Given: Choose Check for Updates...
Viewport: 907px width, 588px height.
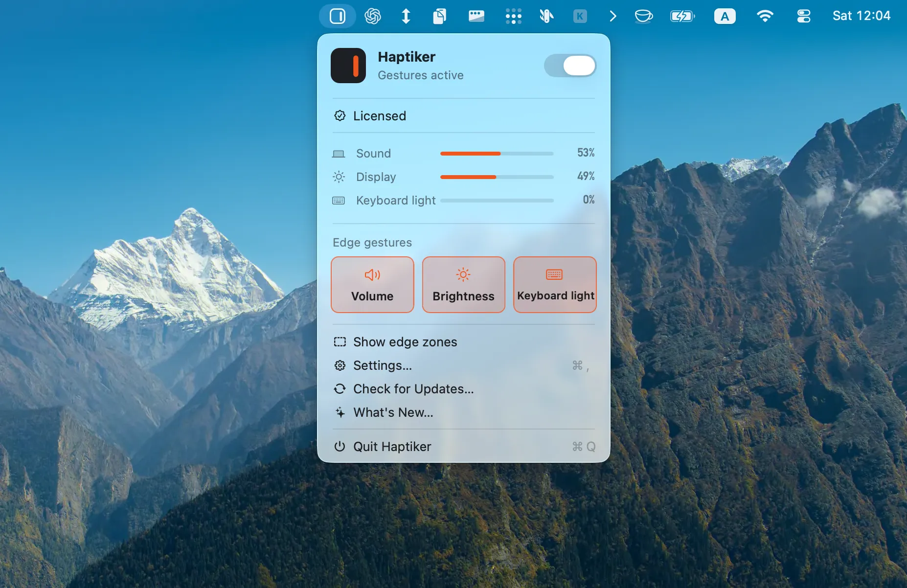Looking at the screenshot, I should 463,389.
